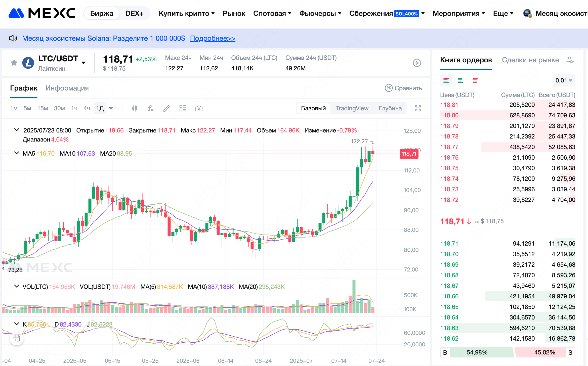588x366 pixels.
Task: Switch chart to Глубина mode
Action: tap(390, 108)
